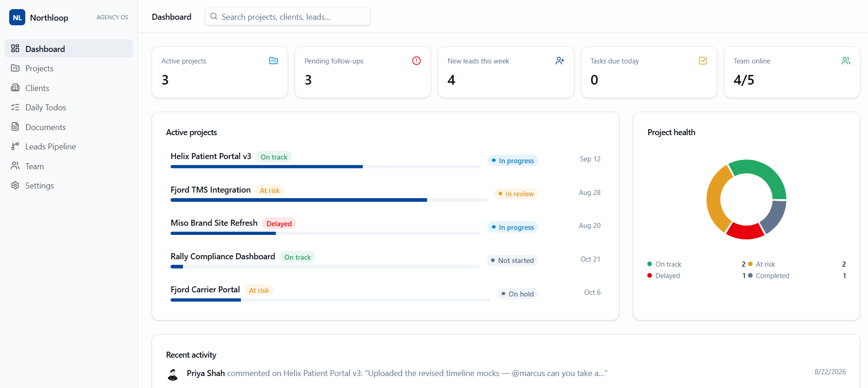Click the Settings gear icon in the sidebar
Screen dimensions: 868x388
point(15,185)
